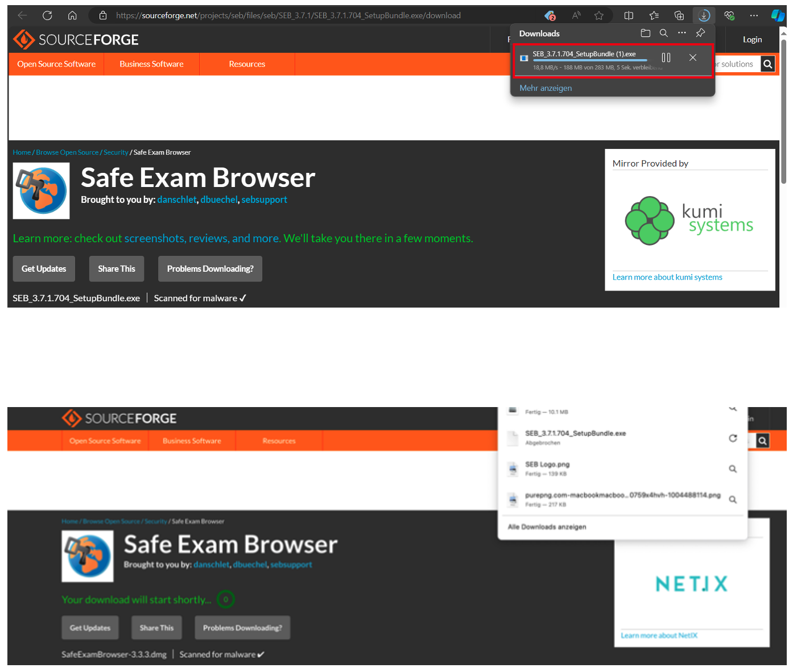Open the shopping tag icon with badge 2
This screenshot has width=793, height=672.
pyautogui.click(x=550, y=15)
